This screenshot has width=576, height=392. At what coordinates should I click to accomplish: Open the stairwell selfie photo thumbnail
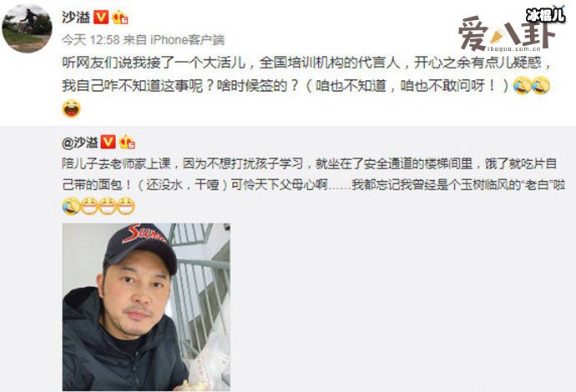coord(146,307)
